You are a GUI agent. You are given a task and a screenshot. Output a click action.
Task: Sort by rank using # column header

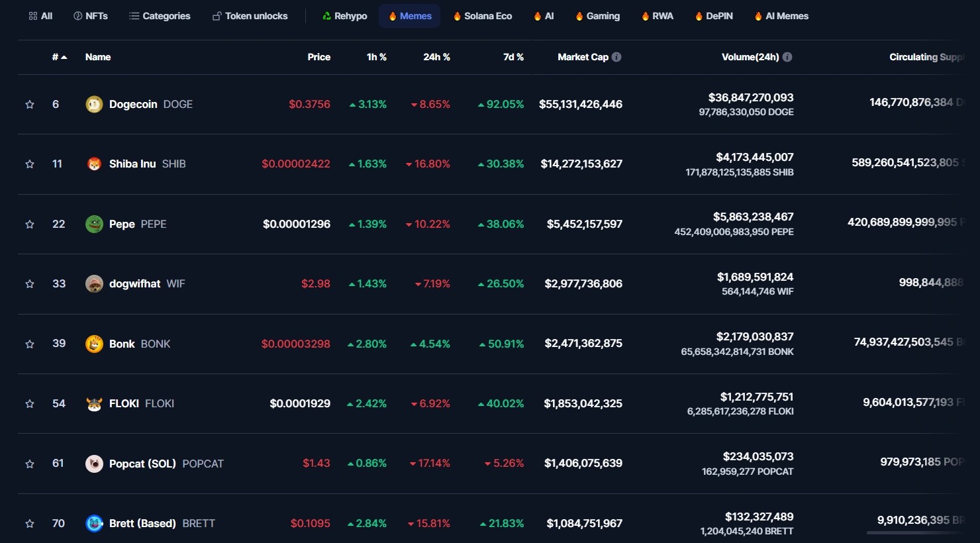[59, 57]
